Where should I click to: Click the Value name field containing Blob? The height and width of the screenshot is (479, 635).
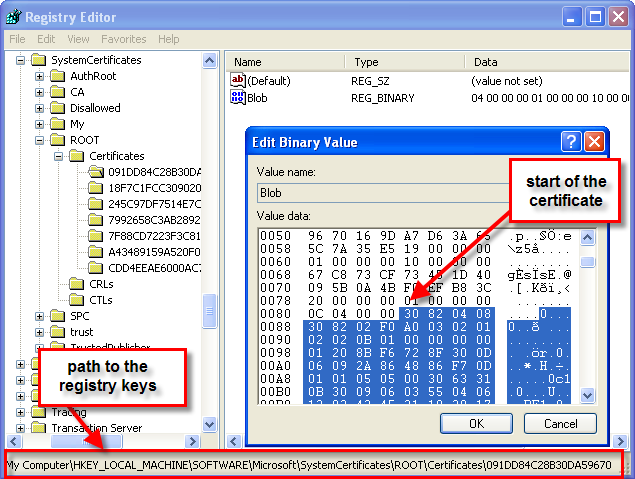pos(380,192)
